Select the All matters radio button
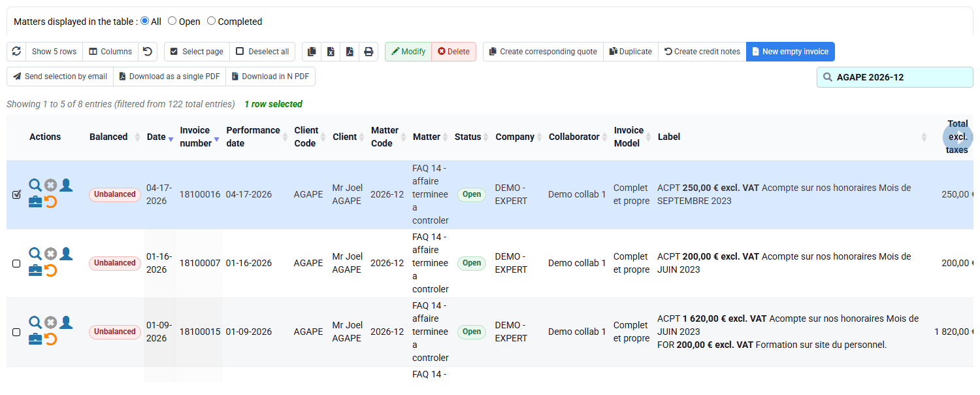The image size is (980, 395). [145, 21]
